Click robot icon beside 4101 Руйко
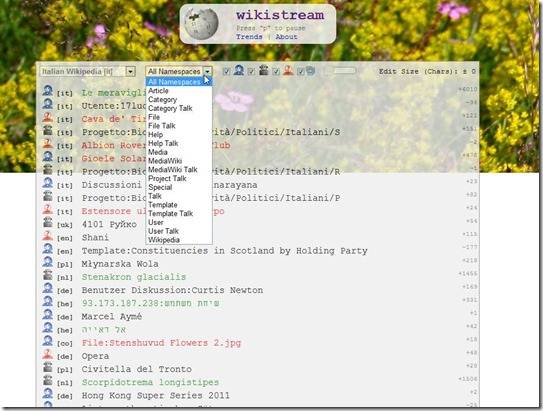 tap(47, 222)
